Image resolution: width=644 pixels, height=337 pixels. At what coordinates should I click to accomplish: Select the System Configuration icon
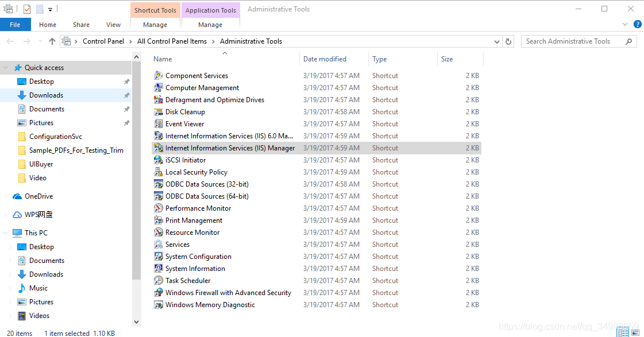coord(158,257)
